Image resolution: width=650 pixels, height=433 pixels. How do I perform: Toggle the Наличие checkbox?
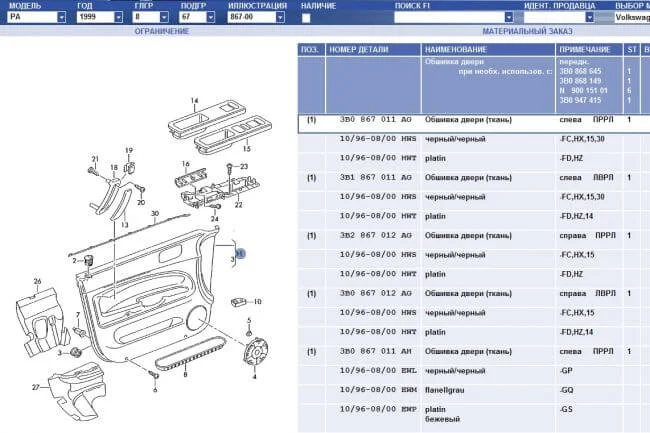(x=306, y=18)
